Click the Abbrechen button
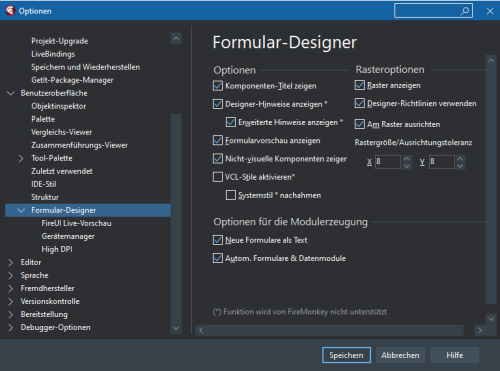The image size is (500, 371). pos(400,355)
